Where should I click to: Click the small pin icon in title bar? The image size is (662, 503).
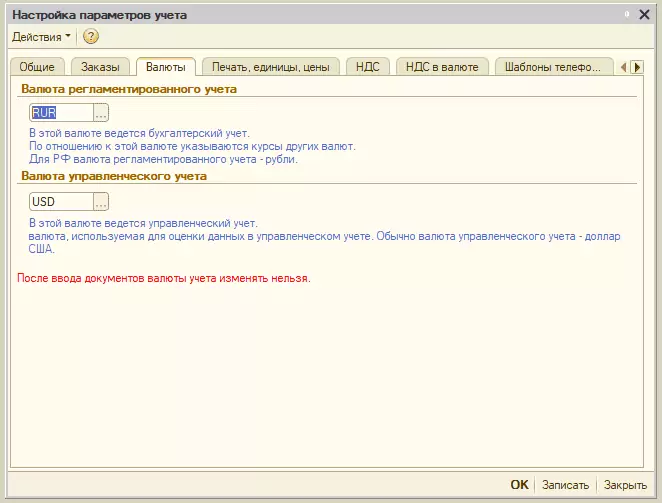point(628,15)
